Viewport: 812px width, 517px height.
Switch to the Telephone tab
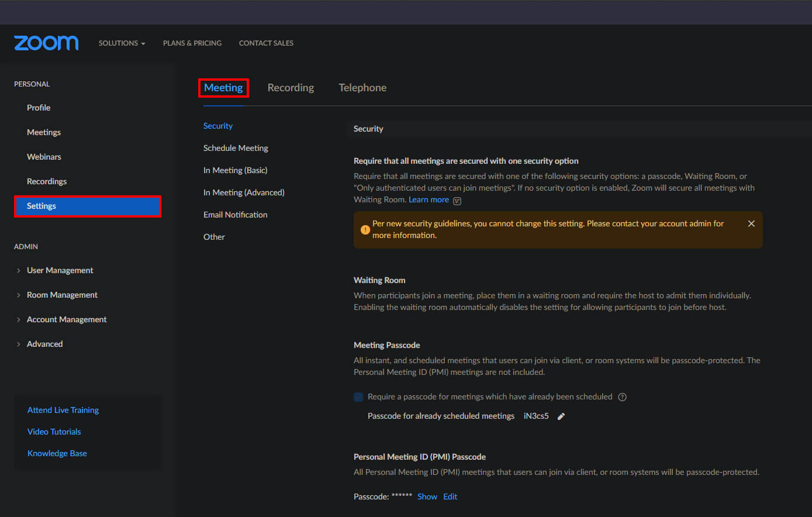click(x=362, y=88)
